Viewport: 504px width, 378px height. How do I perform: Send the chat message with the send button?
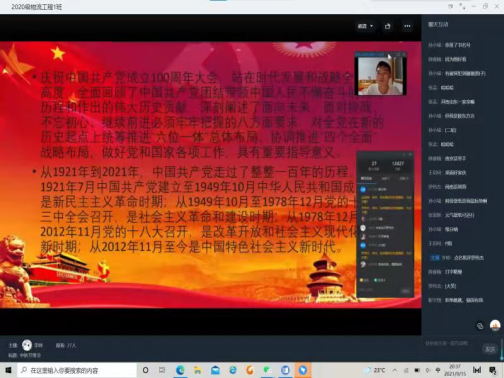pyautogui.click(x=490, y=349)
